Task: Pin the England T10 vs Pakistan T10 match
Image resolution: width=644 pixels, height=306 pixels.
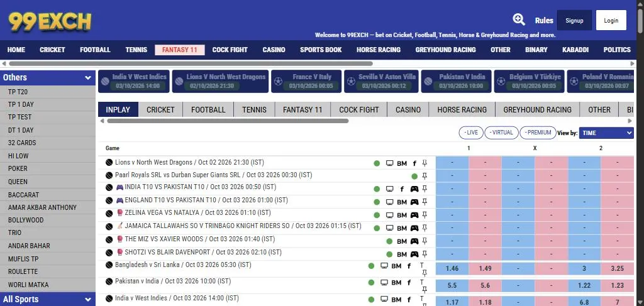Action: 425,202
